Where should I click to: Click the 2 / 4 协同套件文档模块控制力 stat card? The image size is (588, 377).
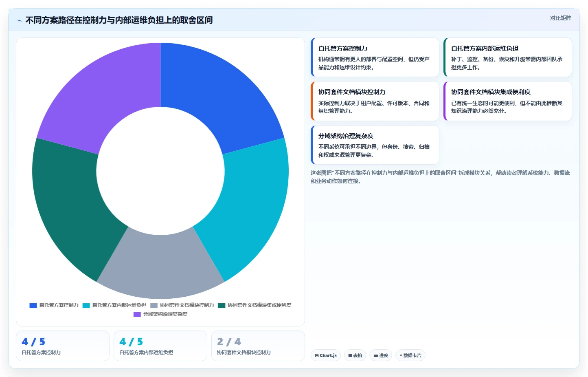click(x=258, y=346)
